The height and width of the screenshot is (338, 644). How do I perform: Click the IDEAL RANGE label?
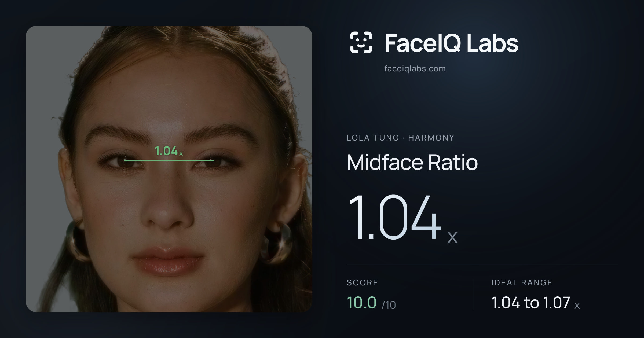point(522,282)
